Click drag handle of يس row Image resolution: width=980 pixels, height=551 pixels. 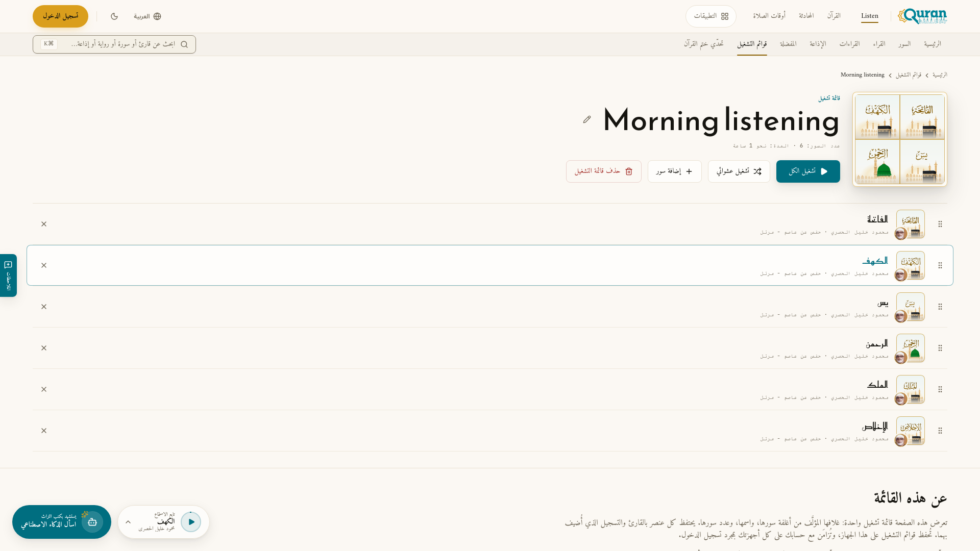pyautogui.click(x=940, y=307)
